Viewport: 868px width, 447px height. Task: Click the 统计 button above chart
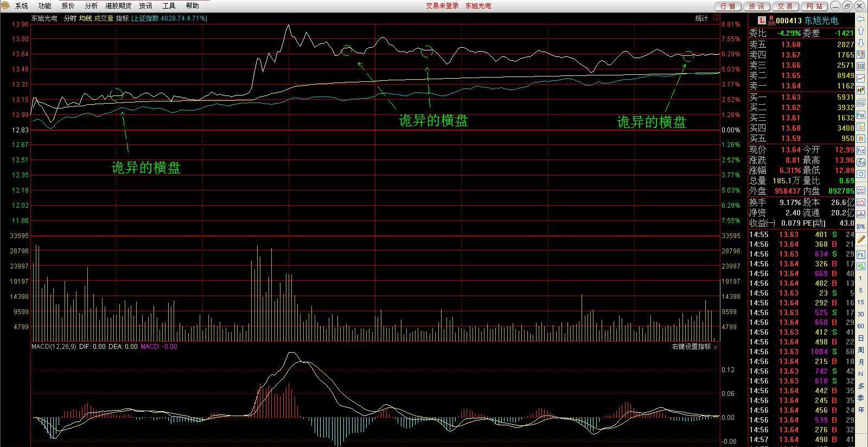pos(701,18)
